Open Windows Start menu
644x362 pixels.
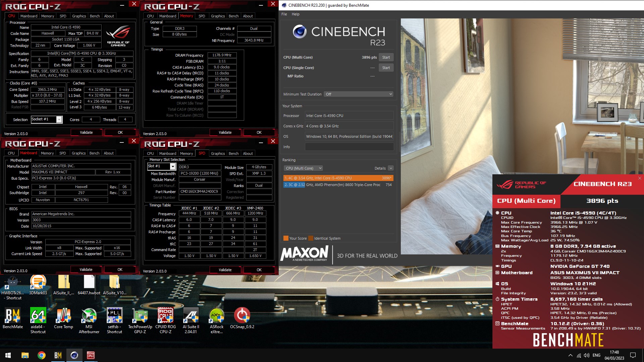coord(8,355)
